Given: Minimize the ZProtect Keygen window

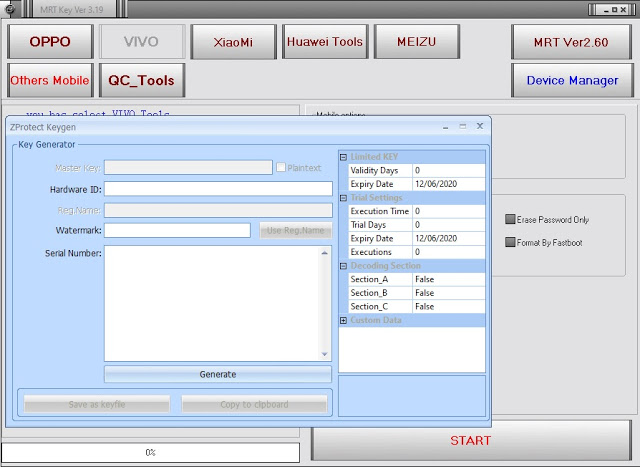Looking at the screenshot, I should [x=445, y=127].
